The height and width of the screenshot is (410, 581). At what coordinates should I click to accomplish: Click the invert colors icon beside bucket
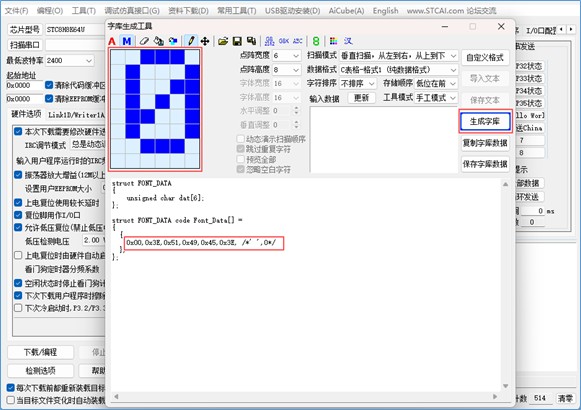click(x=173, y=41)
